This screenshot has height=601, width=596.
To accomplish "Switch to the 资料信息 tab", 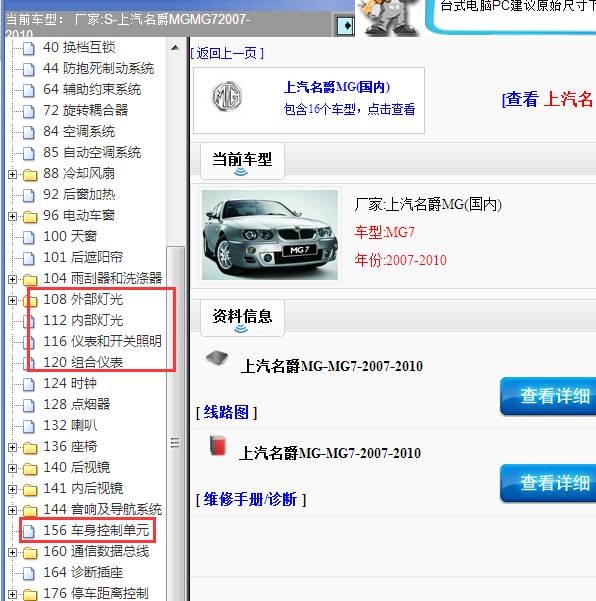I will pyautogui.click(x=242, y=318).
